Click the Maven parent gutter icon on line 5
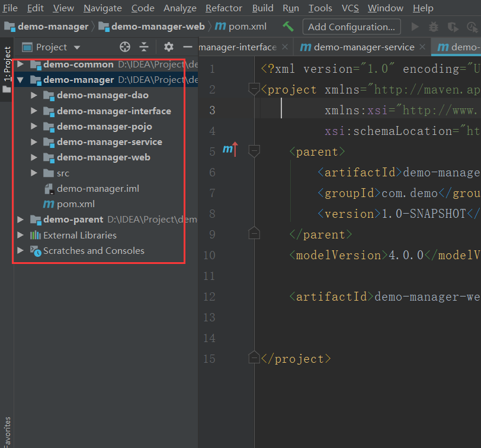 pyautogui.click(x=230, y=149)
